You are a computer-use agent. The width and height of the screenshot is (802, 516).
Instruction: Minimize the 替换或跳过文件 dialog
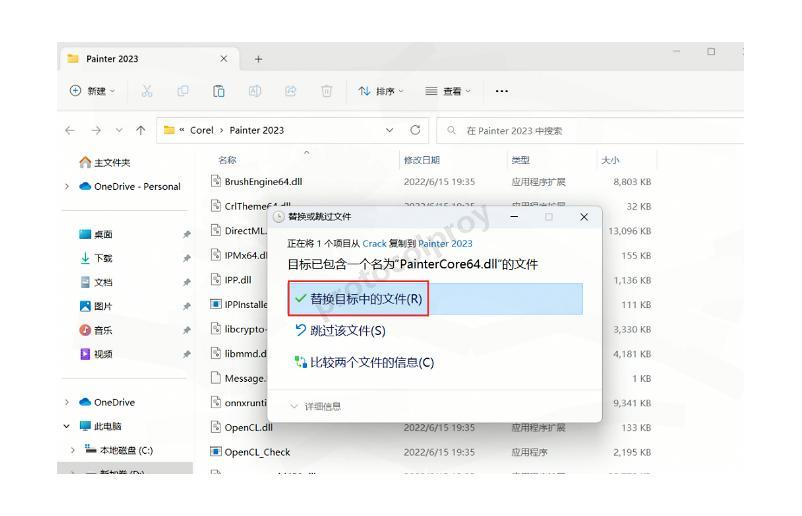pyautogui.click(x=515, y=217)
